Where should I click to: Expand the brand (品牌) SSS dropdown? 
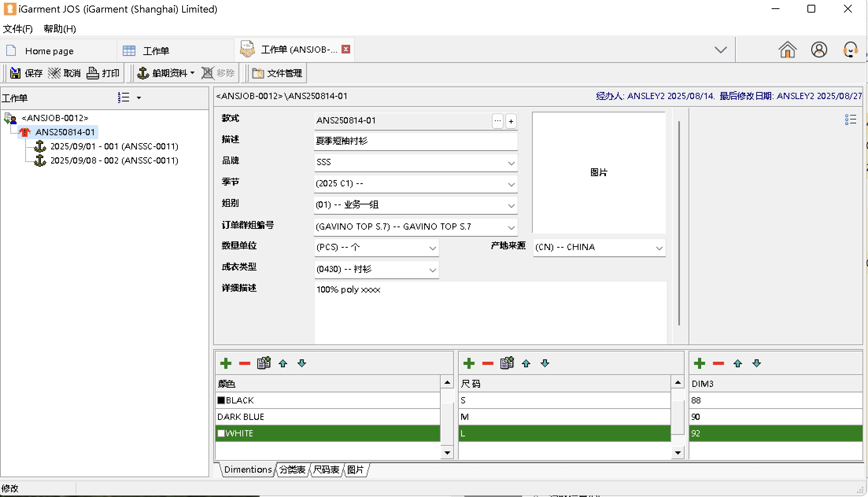point(511,163)
